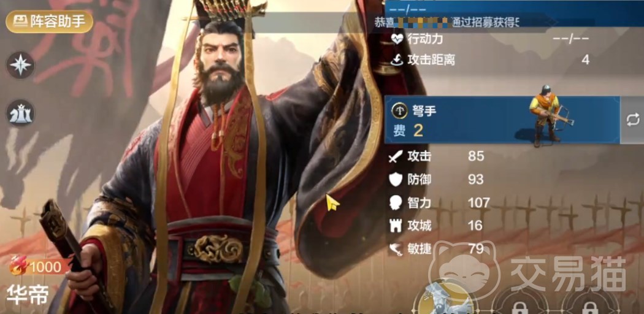Tap the 攻击 sword stat icon
Image resolution: width=644 pixels, height=314 pixels.
396,156
